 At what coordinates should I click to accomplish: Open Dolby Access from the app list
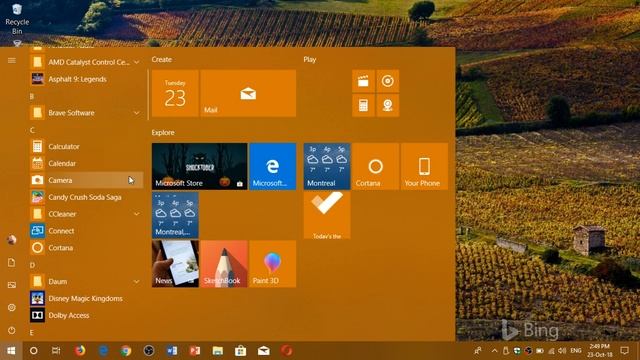(87, 315)
